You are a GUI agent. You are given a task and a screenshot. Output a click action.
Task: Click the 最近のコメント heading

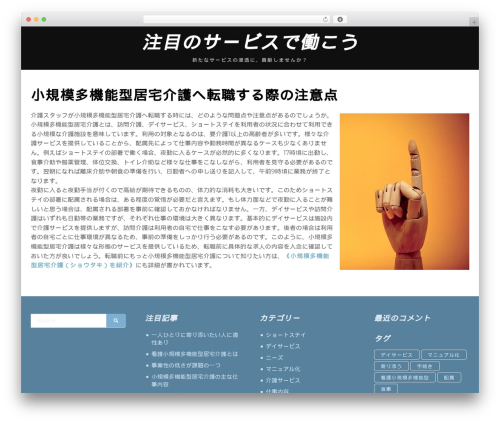pyautogui.click(x=402, y=318)
